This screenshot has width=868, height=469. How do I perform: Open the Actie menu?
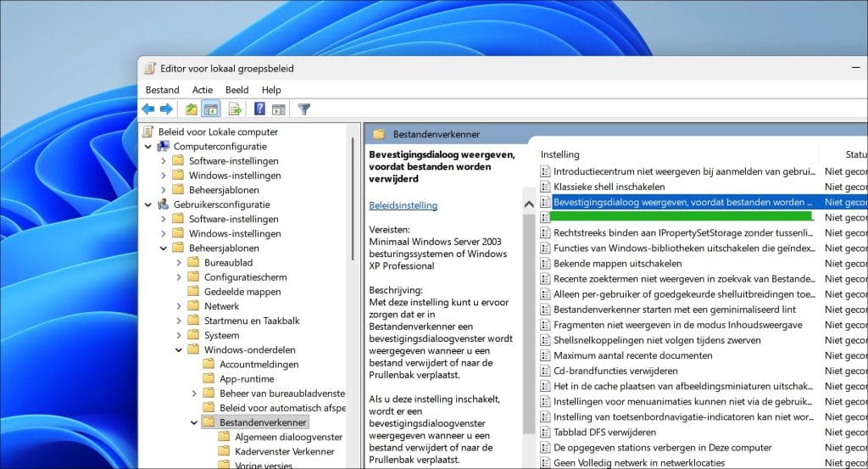point(202,90)
